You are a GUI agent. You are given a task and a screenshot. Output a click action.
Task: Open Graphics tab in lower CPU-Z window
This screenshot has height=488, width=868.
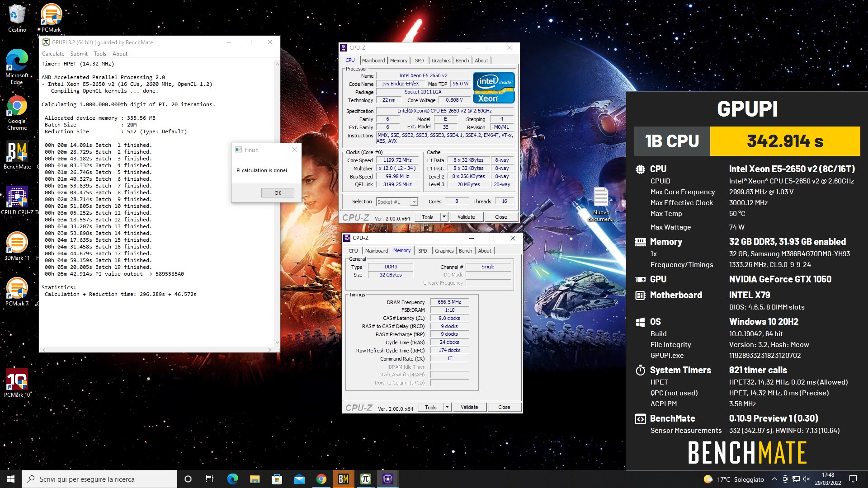tap(444, 251)
